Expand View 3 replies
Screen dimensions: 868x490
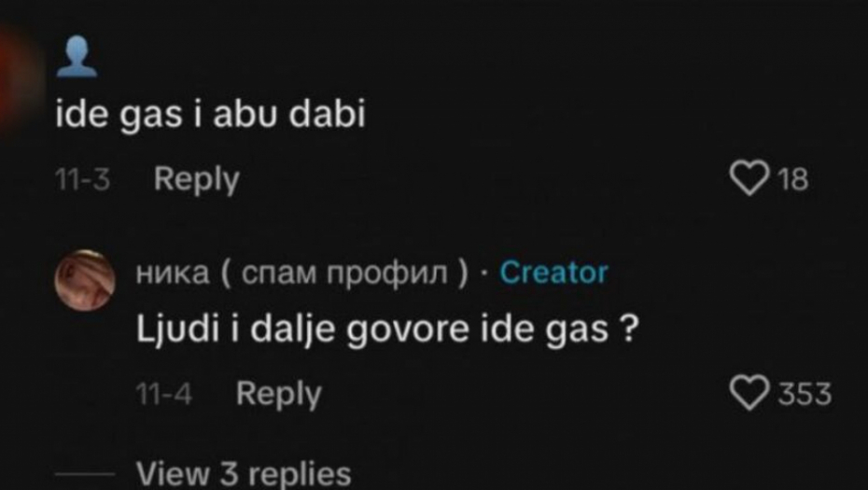click(x=244, y=474)
